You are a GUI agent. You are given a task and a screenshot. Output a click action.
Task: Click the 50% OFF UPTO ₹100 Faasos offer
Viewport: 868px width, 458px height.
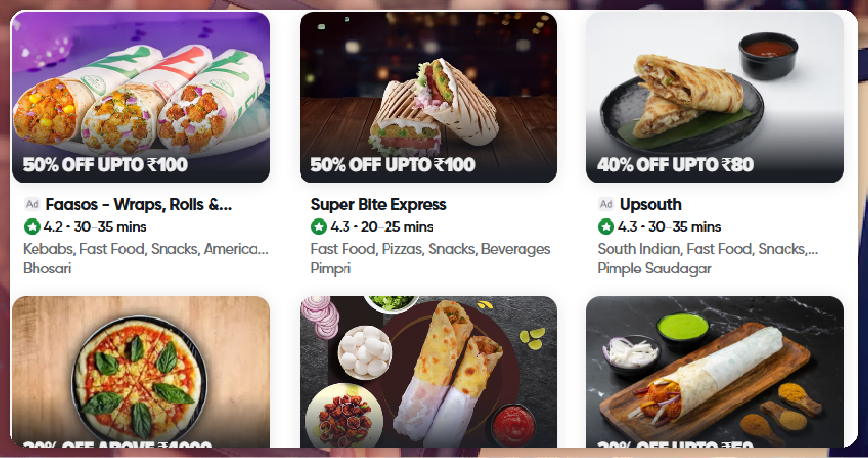click(105, 165)
